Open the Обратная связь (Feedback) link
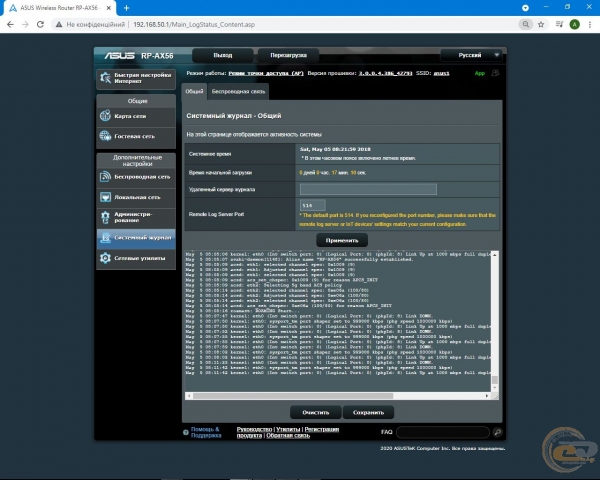The height and width of the screenshot is (480, 600). click(288, 435)
